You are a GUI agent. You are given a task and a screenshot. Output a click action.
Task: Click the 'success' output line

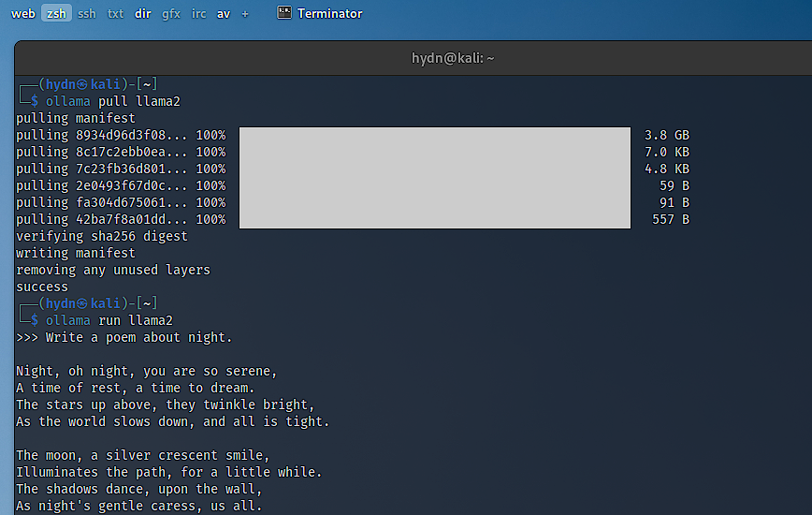coord(42,287)
